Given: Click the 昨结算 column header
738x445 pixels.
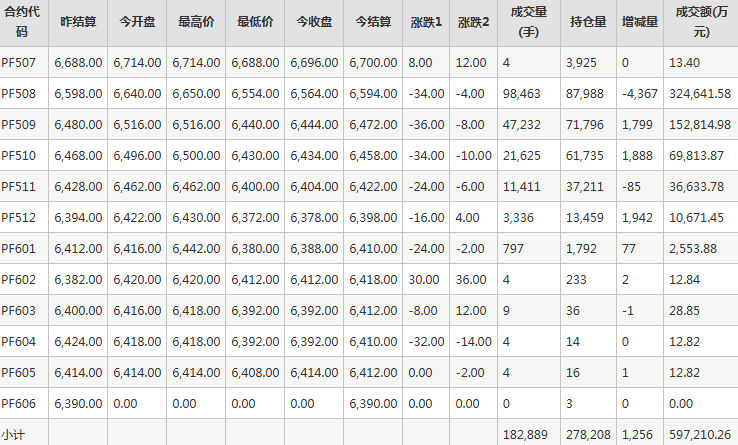Looking at the screenshot, I should click(x=78, y=22).
